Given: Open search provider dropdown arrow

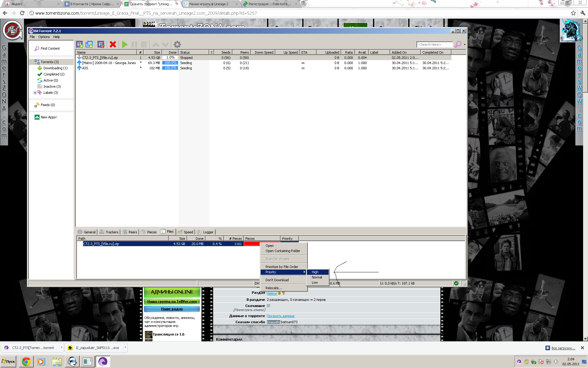Looking at the screenshot, I should click(465, 45).
